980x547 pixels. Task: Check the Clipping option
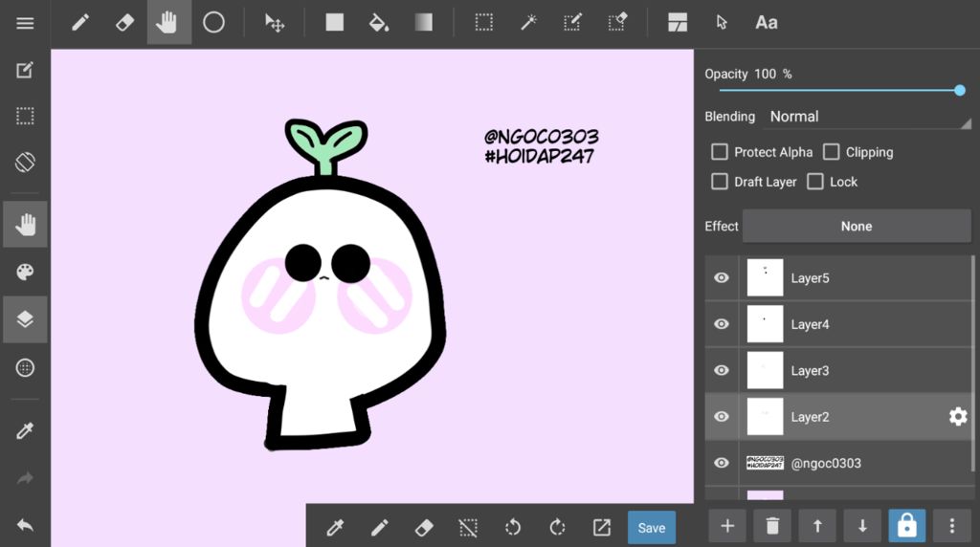(832, 152)
